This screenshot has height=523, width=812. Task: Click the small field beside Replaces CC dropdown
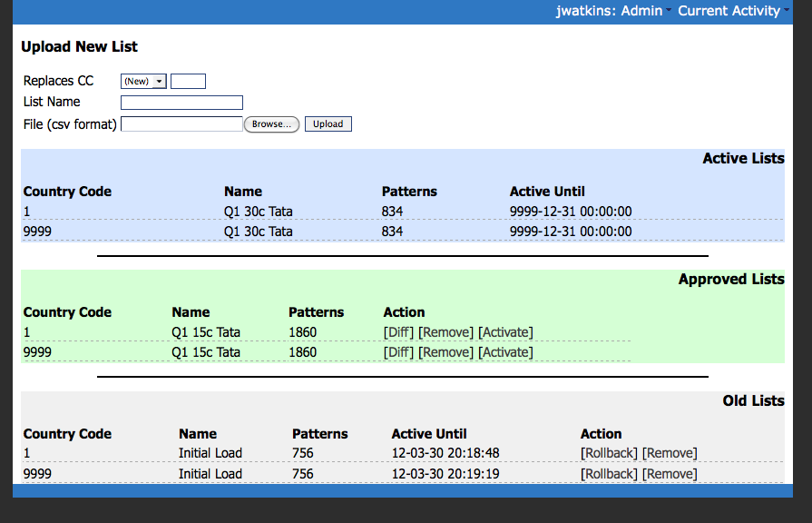click(188, 81)
